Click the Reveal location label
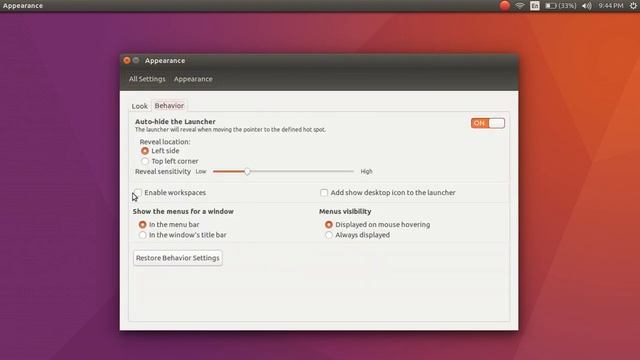This screenshot has height=360, width=640. pos(165,142)
